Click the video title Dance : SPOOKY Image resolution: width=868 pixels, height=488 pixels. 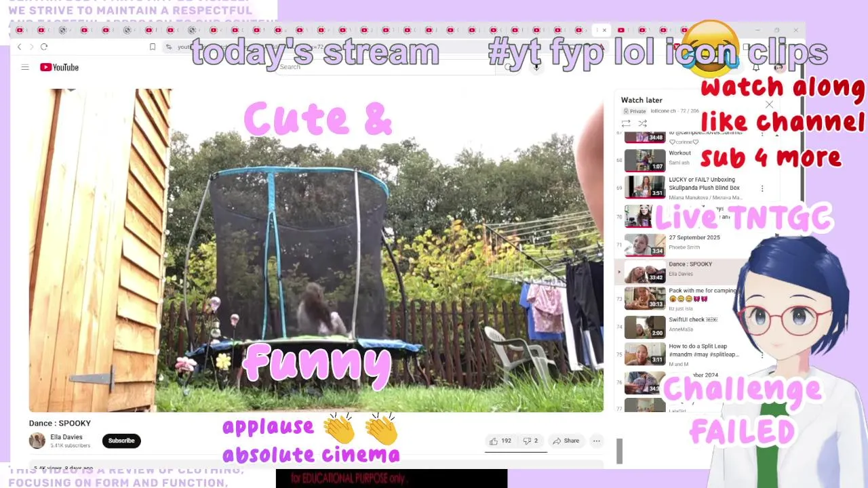[x=60, y=423]
